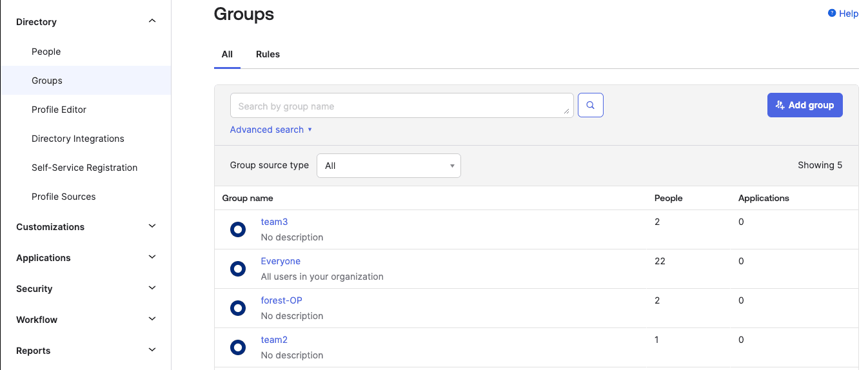Click the magnifying glass search button
The height and width of the screenshot is (370, 868).
click(x=590, y=105)
